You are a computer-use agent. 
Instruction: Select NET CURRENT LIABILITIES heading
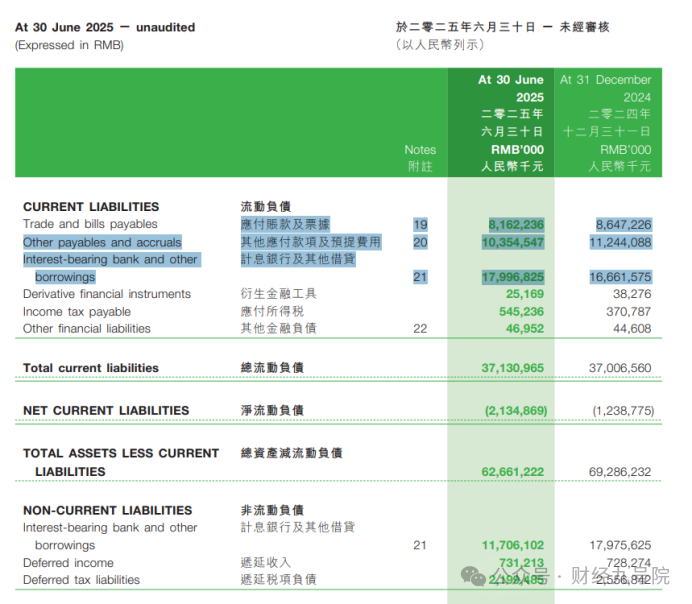coord(106,411)
